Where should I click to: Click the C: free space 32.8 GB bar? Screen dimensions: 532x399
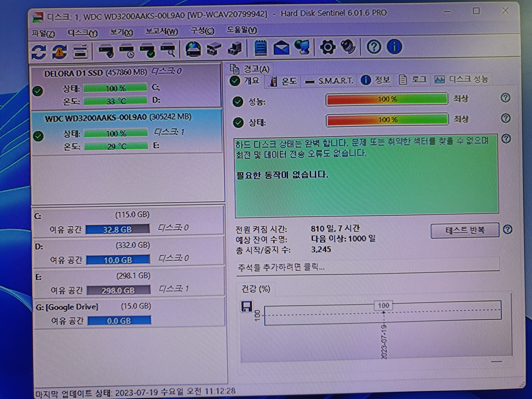click(117, 229)
